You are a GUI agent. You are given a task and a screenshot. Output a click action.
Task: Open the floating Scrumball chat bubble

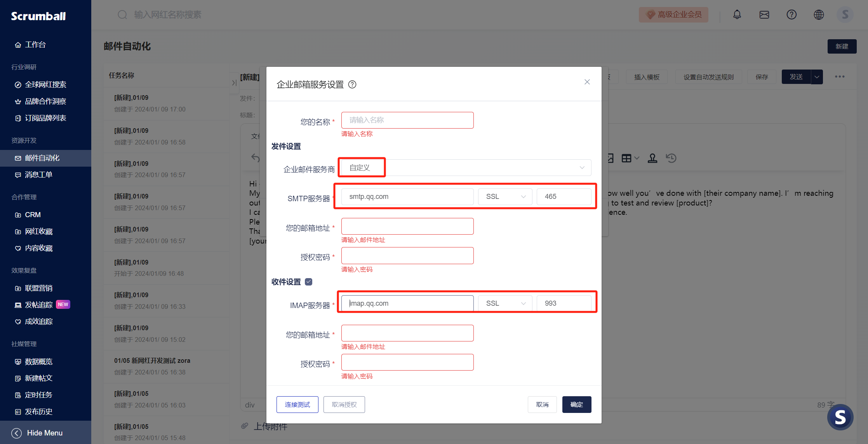pos(840,417)
